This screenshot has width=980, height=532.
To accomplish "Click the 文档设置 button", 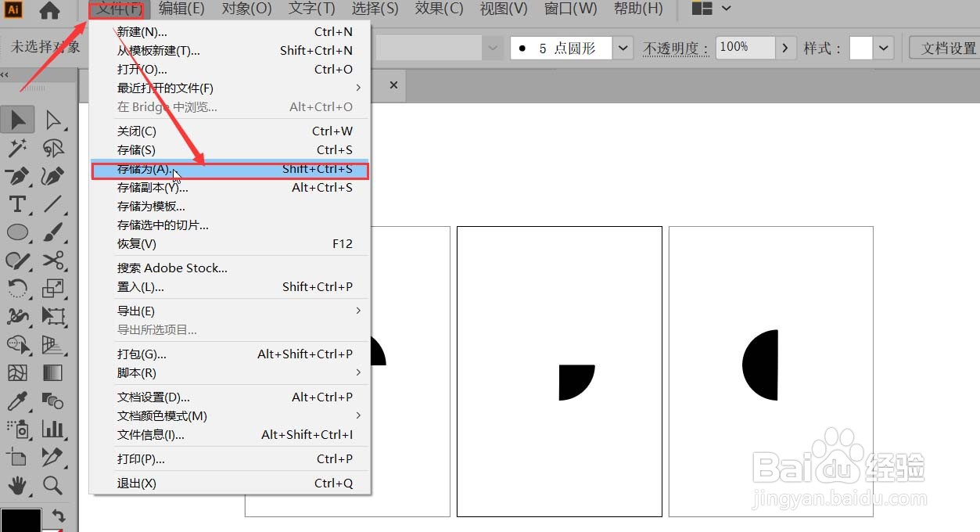I will click(949, 48).
